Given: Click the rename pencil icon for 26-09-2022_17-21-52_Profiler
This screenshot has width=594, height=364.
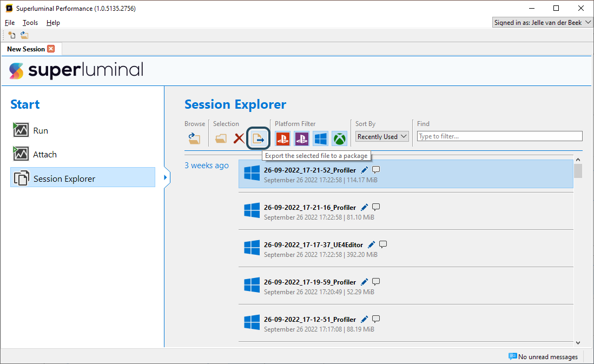Looking at the screenshot, I should point(365,170).
